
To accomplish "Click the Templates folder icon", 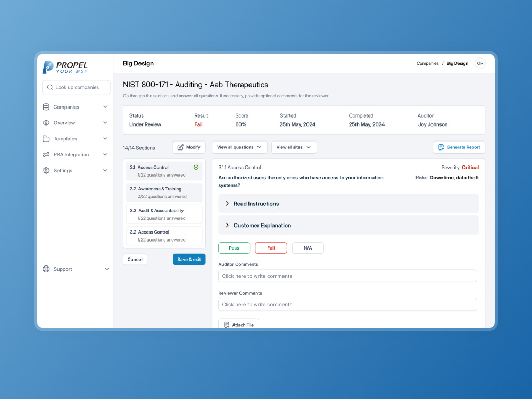I will [x=46, y=138].
